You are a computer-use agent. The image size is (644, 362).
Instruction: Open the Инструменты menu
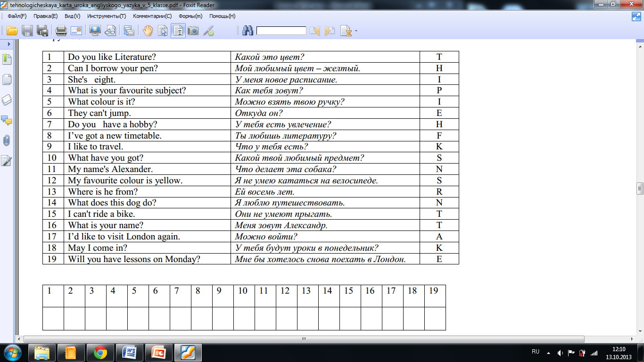[107, 16]
